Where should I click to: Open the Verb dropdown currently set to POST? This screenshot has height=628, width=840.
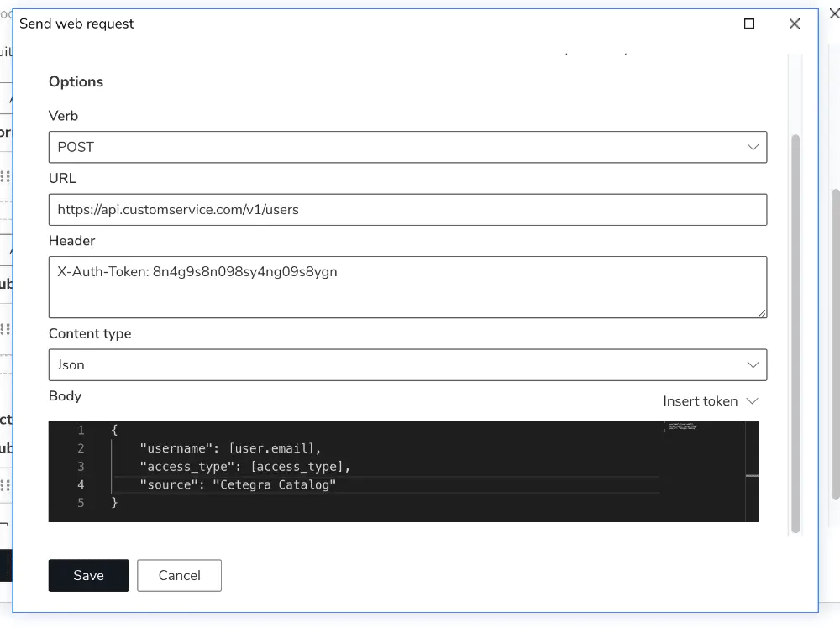point(408,147)
